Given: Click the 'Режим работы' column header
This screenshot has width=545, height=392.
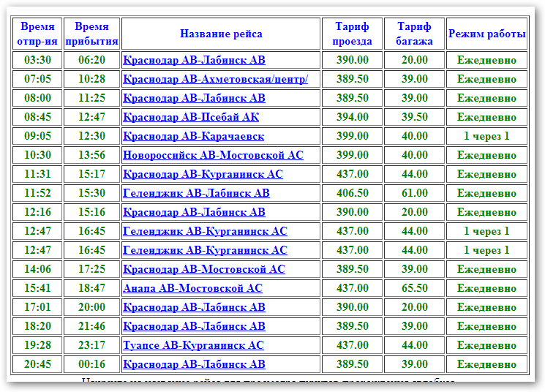Looking at the screenshot, I should (x=486, y=34).
